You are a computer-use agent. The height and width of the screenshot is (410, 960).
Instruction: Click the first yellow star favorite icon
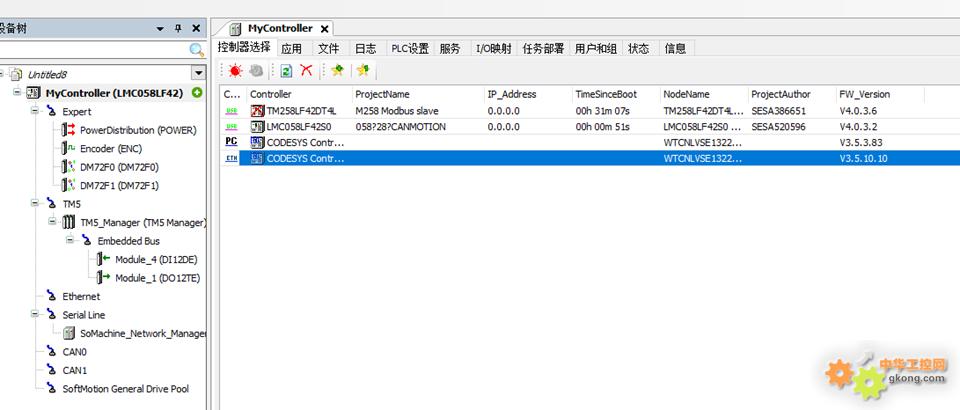337,70
